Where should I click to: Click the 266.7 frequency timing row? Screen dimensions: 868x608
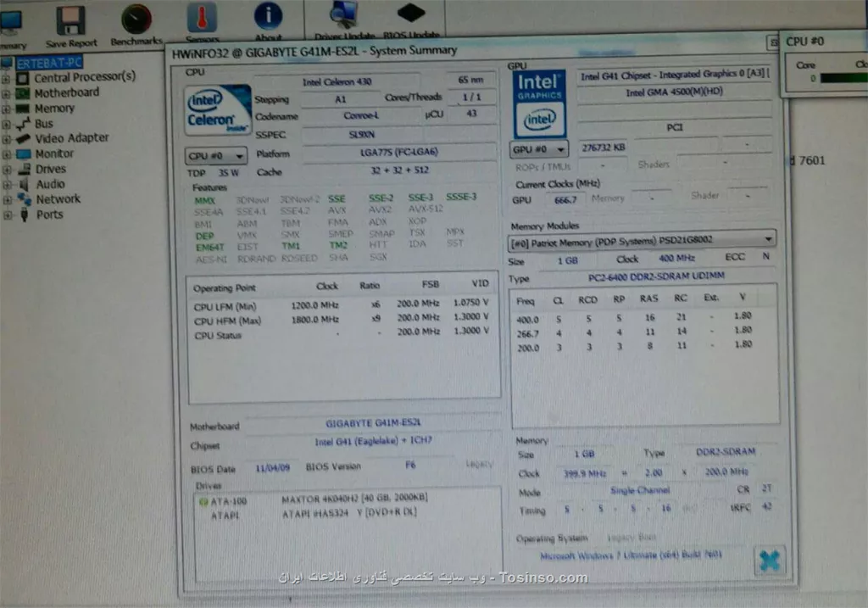coord(634,332)
